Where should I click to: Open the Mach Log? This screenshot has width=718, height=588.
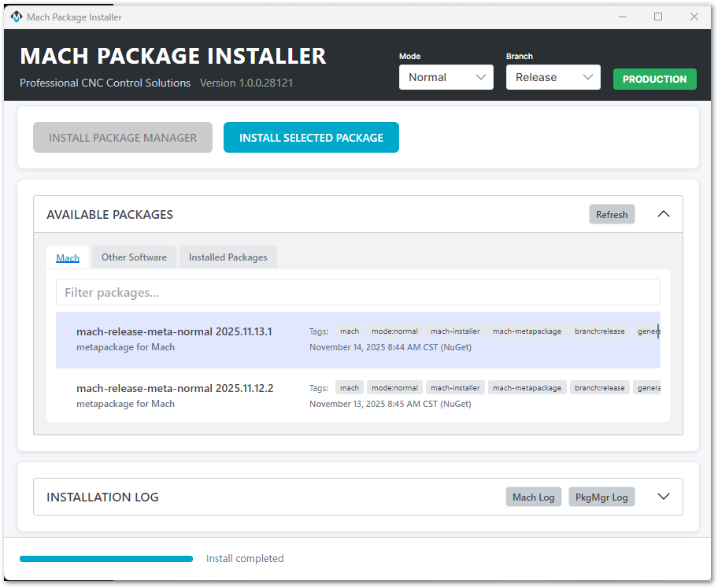click(x=534, y=497)
